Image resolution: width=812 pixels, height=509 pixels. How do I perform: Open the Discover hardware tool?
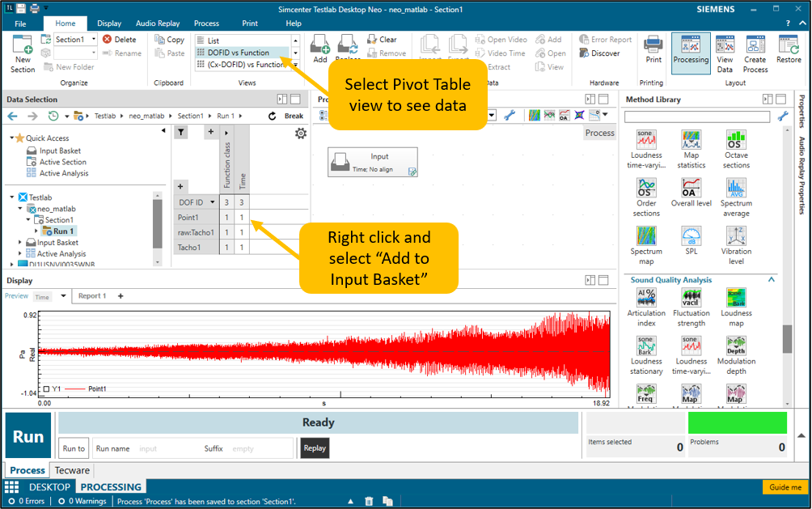click(x=599, y=53)
